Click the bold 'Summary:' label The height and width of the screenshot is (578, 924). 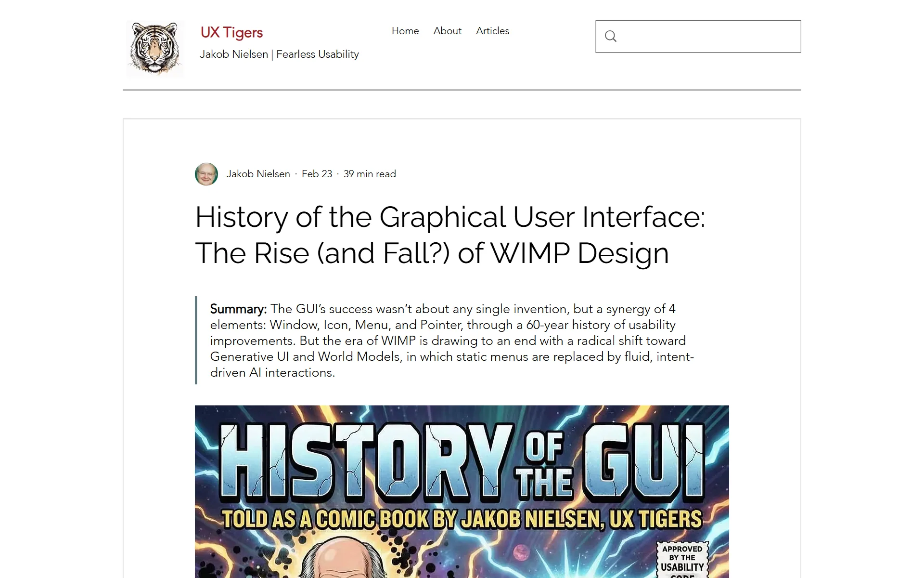[238, 309]
